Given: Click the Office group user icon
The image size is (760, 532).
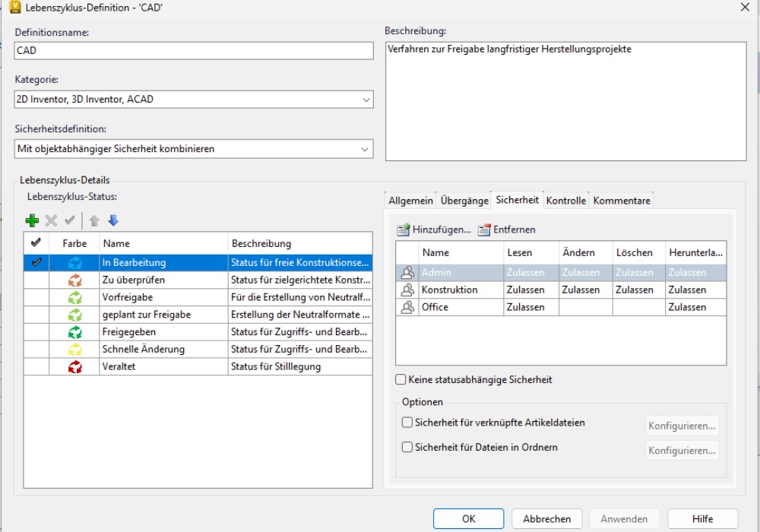Looking at the screenshot, I should pos(407,307).
